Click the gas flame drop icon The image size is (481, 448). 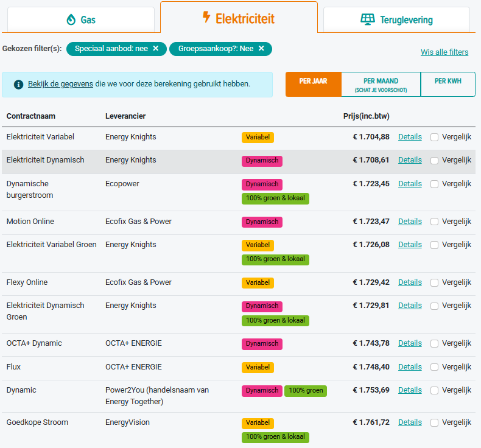pyautogui.click(x=71, y=19)
